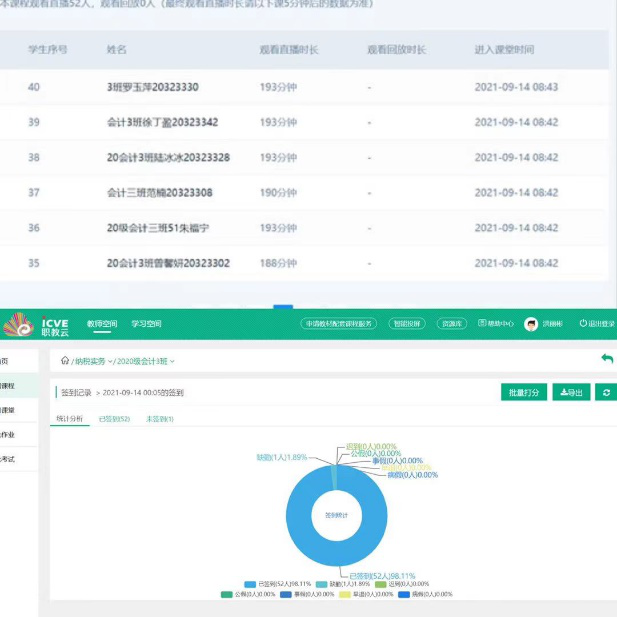Export records with 导出 button
Viewport: 617px width, 617px height.
click(x=573, y=393)
